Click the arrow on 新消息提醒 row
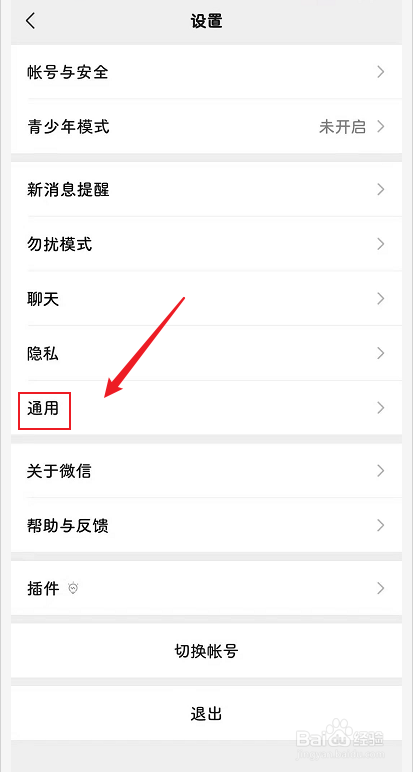Image resolution: width=413 pixels, height=772 pixels. (x=381, y=190)
